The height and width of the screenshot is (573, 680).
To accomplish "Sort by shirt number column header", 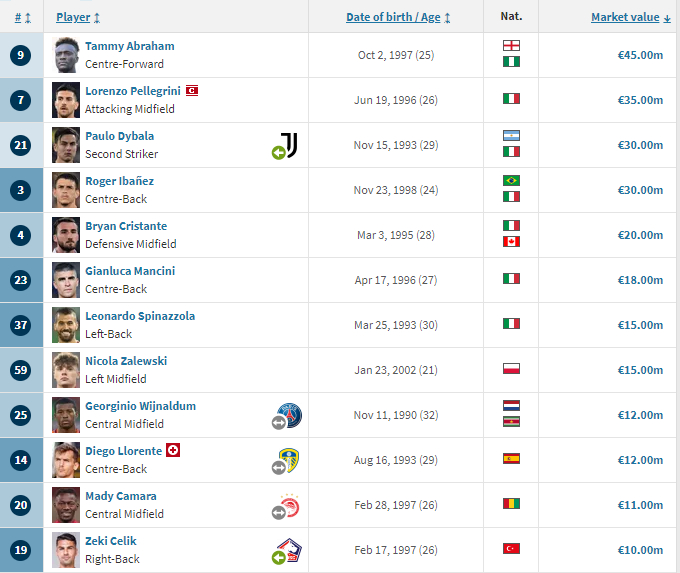I will coord(23,18).
